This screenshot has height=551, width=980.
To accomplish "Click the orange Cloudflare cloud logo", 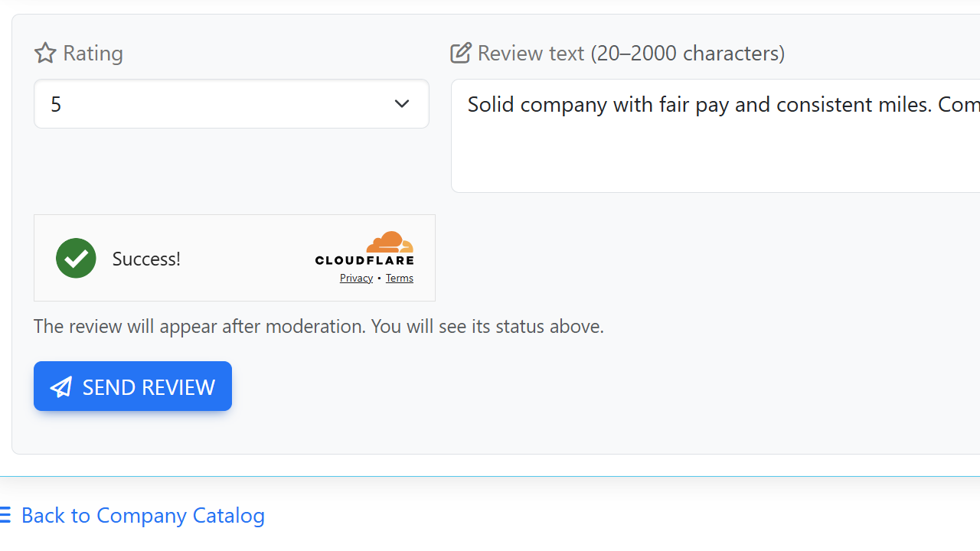I will click(390, 242).
